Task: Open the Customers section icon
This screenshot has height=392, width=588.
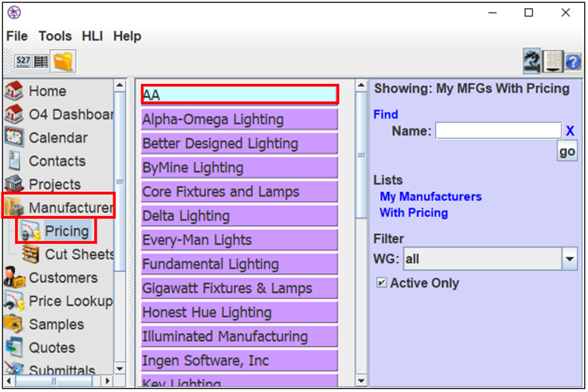Action: [14, 278]
